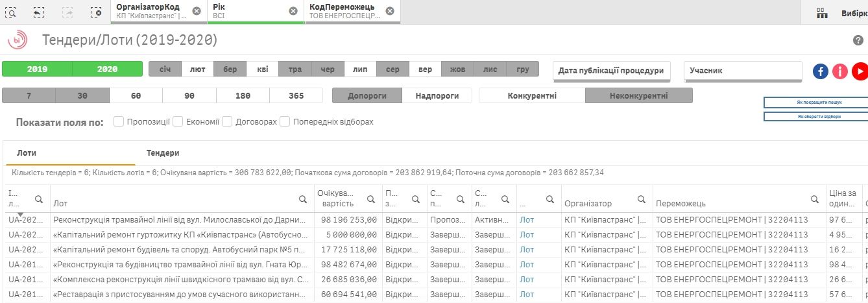Open the Facebook page icon

click(821, 71)
